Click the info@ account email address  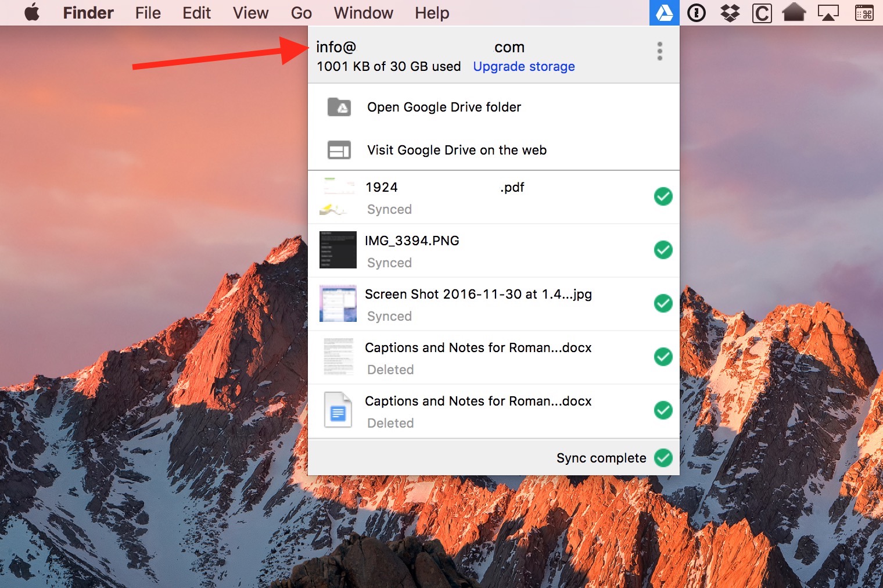coord(421,47)
